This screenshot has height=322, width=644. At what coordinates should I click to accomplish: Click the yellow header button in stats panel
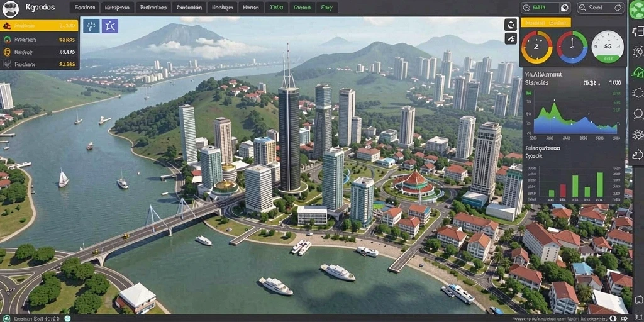click(x=546, y=22)
